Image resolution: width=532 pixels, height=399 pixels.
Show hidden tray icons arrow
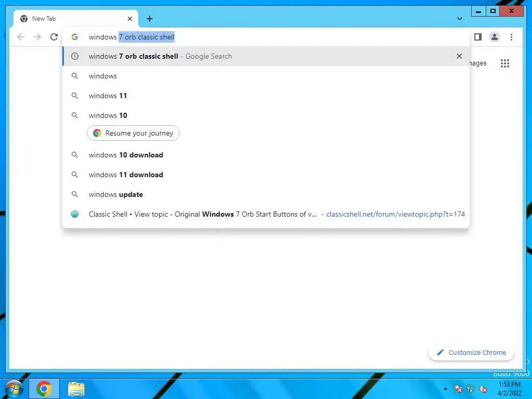click(445, 389)
